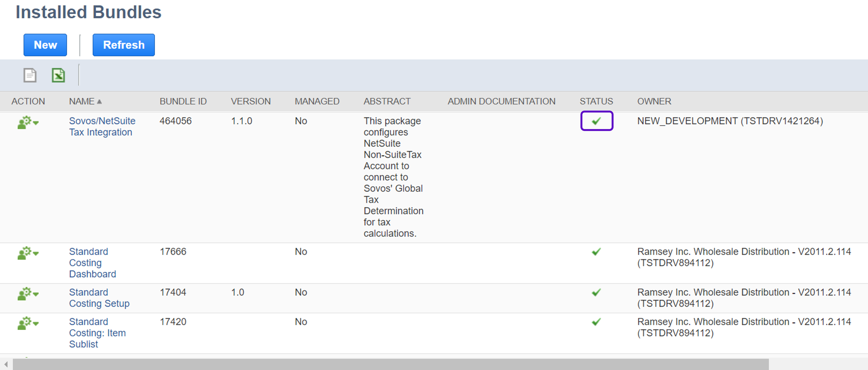Image resolution: width=868 pixels, height=370 pixels.
Task: Click status checkmark for Sovos/NetSuite bundle
Action: click(x=596, y=121)
